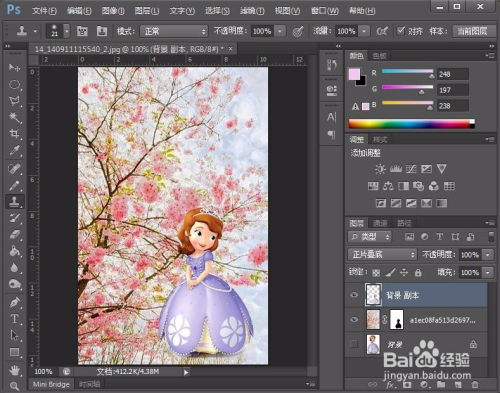Hide the a1ec08fa513d2697 layer

coord(354,319)
